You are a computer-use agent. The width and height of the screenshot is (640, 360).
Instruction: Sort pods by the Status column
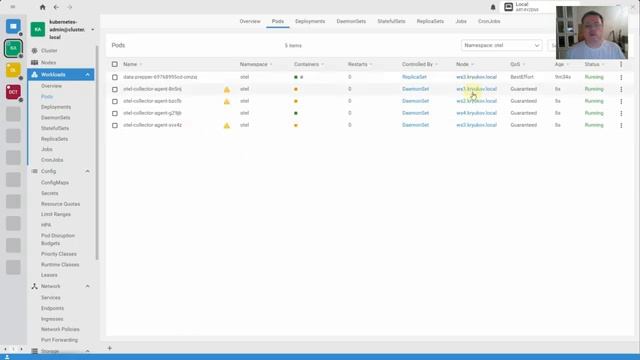592,64
